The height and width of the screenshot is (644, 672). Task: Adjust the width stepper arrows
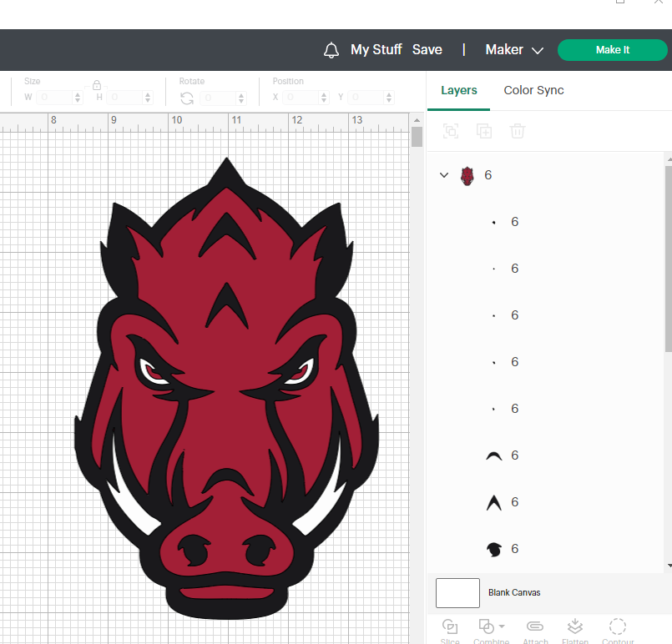coord(77,98)
